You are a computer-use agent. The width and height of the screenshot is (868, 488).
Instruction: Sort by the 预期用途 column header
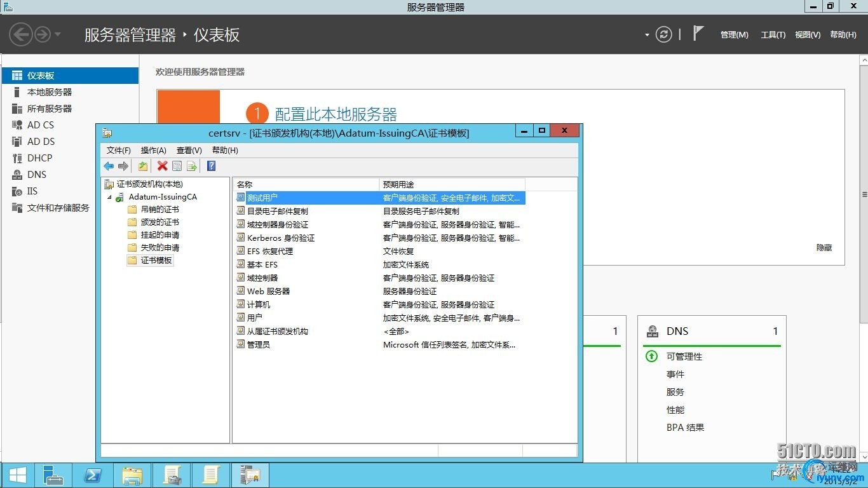pos(452,184)
